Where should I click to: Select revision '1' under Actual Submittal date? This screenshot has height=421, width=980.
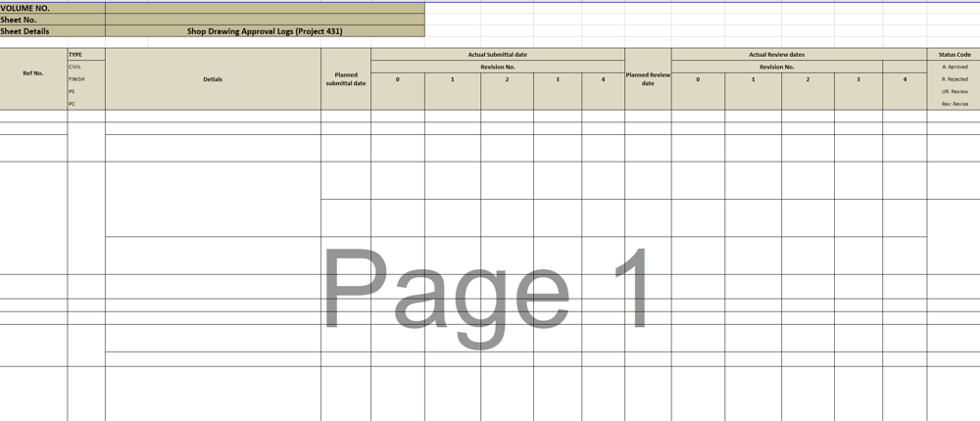[453, 92]
